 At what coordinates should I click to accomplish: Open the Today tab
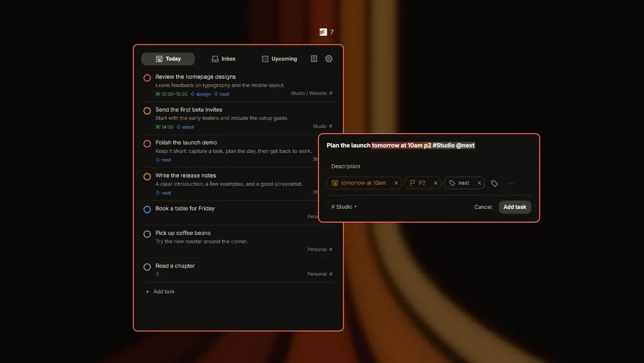pyautogui.click(x=168, y=59)
